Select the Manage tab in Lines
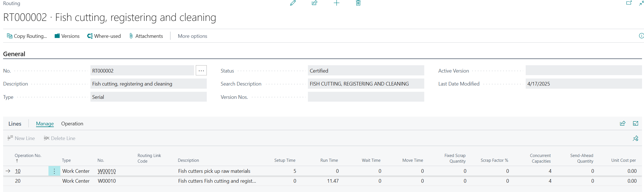This screenshot has width=644, height=192. click(x=45, y=124)
